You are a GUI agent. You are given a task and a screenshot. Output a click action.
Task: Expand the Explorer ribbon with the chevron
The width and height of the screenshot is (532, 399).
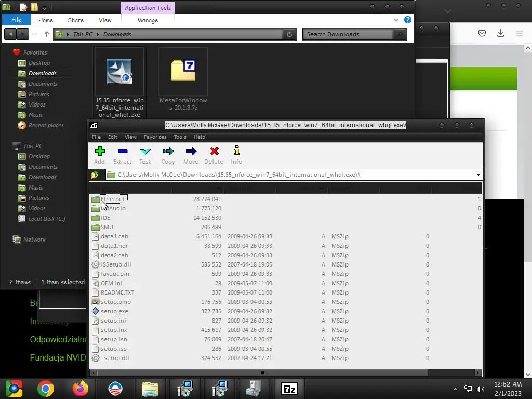point(396,20)
